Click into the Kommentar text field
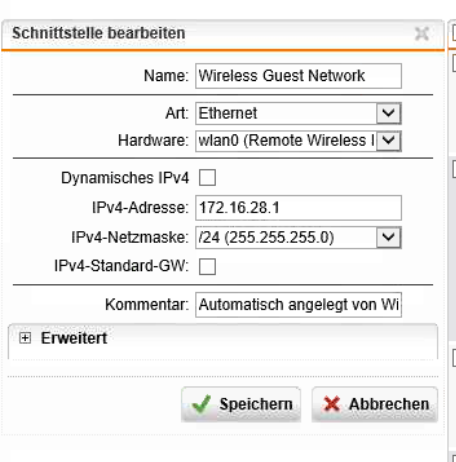This screenshot has height=462, width=456. [x=298, y=305]
